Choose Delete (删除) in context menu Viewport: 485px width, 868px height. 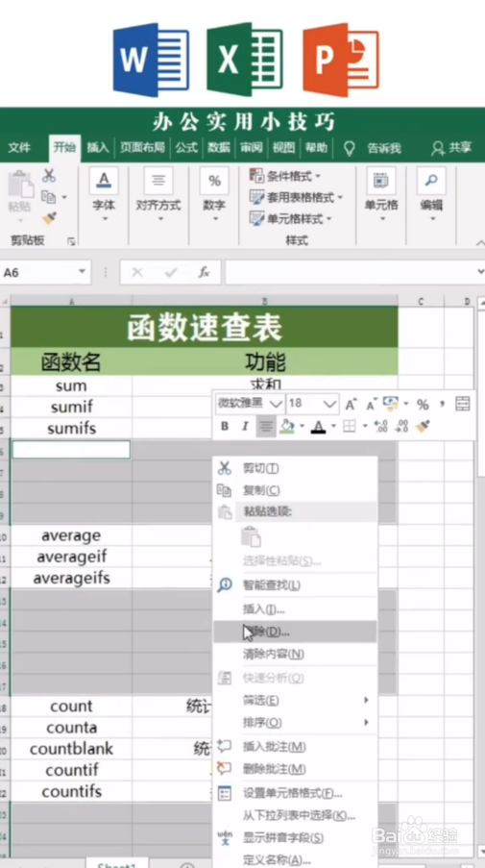[x=295, y=632]
